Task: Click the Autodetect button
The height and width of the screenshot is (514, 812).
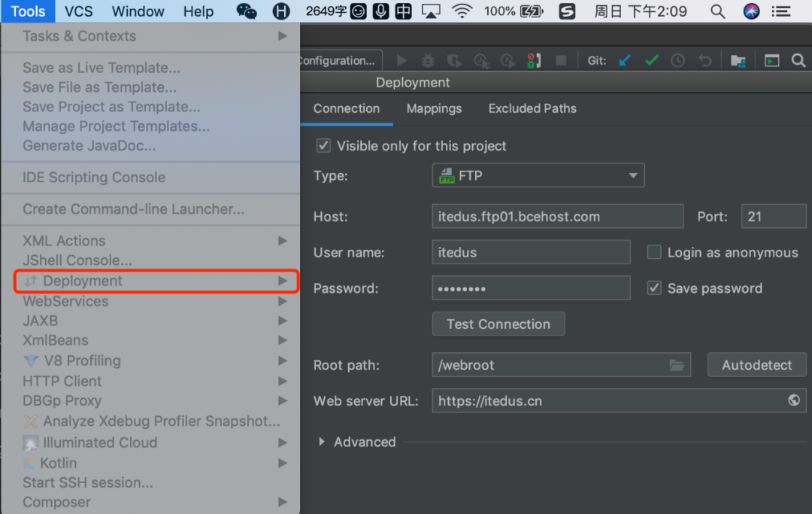Action: (x=756, y=365)
